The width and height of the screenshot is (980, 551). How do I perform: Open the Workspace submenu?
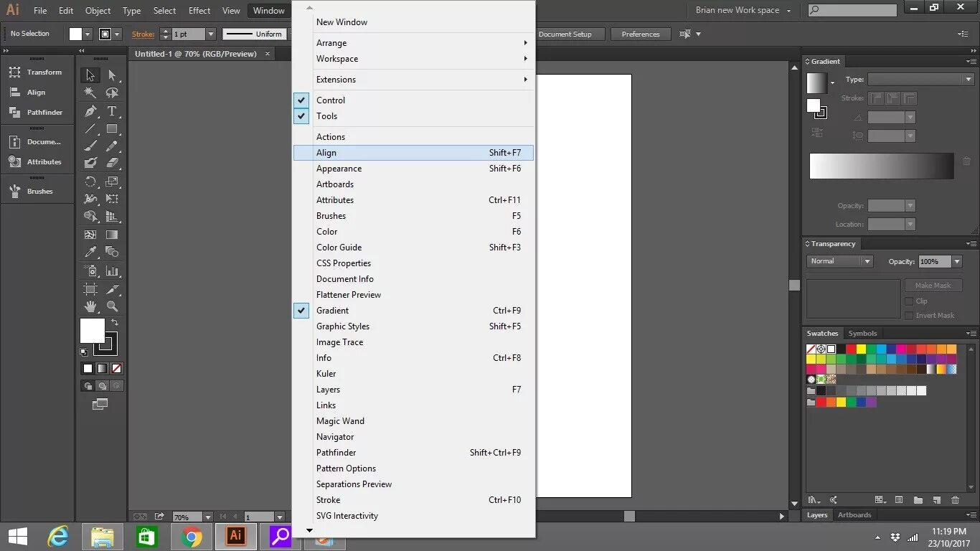413,59
